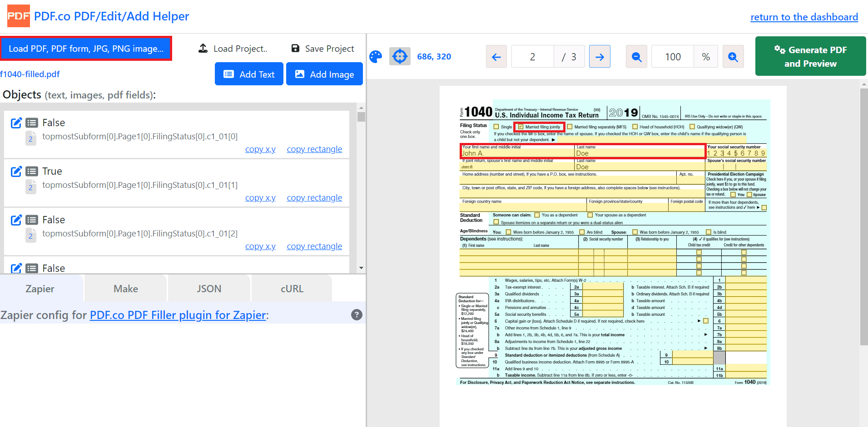Click Add Image button

(324, 74)
